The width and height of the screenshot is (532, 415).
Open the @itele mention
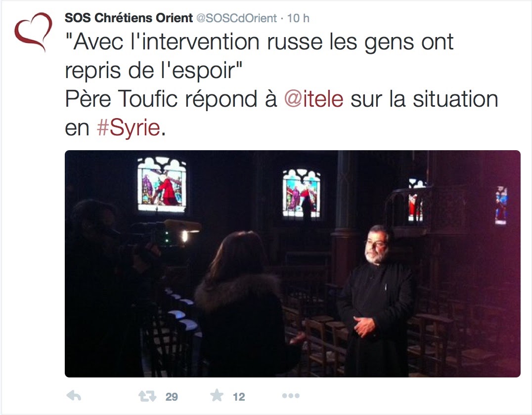314,99
